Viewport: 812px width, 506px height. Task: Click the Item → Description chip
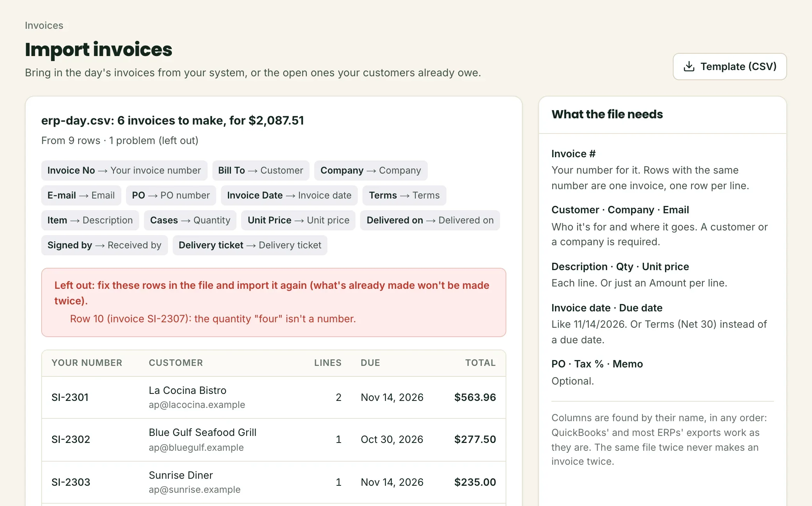[90, 220]
